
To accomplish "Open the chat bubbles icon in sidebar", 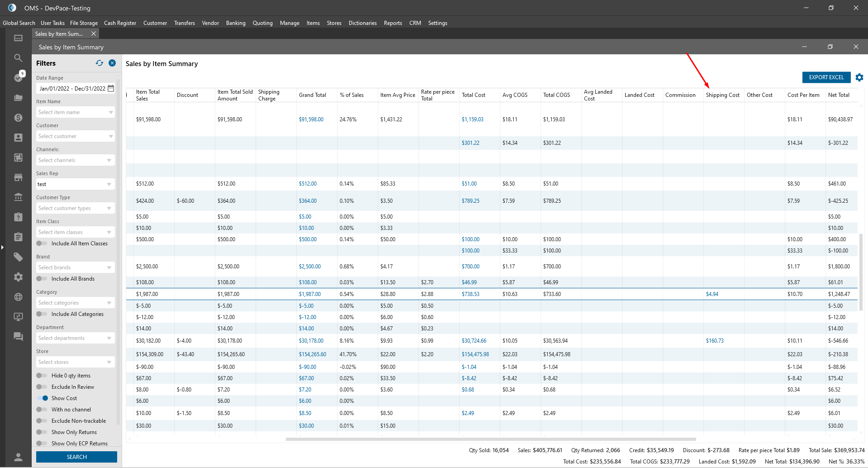I will tap(18, 336).
